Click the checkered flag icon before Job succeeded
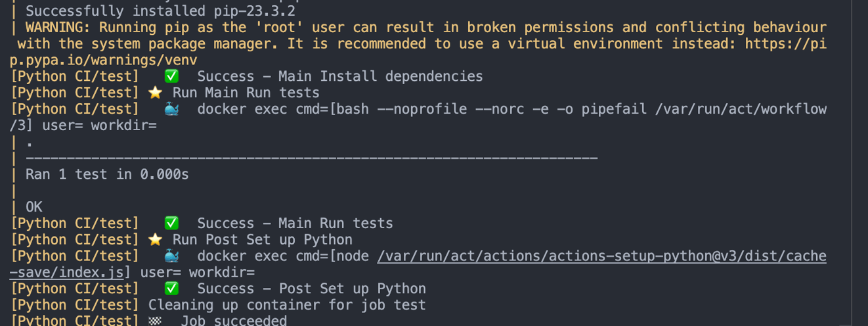Screen dimensions: 868x326 156,321
